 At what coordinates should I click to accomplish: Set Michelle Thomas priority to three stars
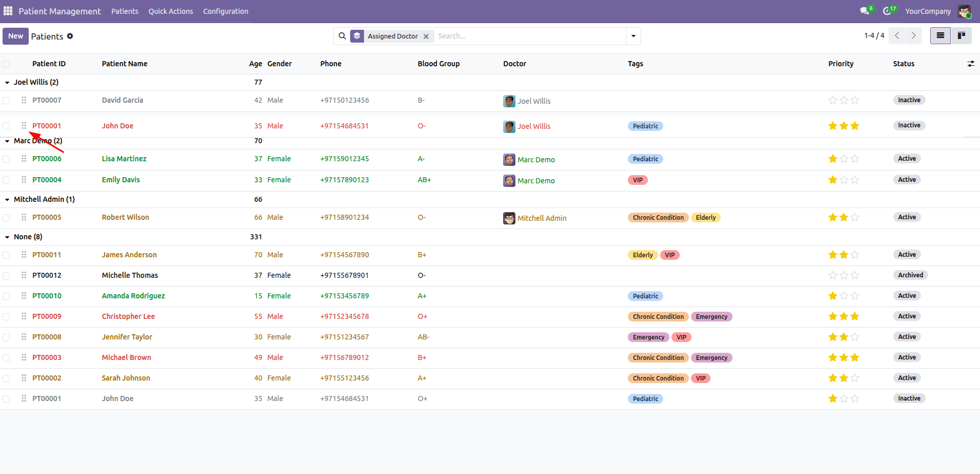point(854,275)
